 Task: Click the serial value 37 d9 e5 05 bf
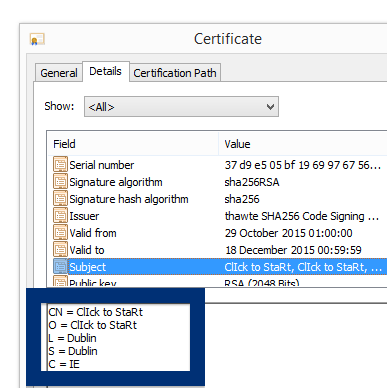point(303,165)
